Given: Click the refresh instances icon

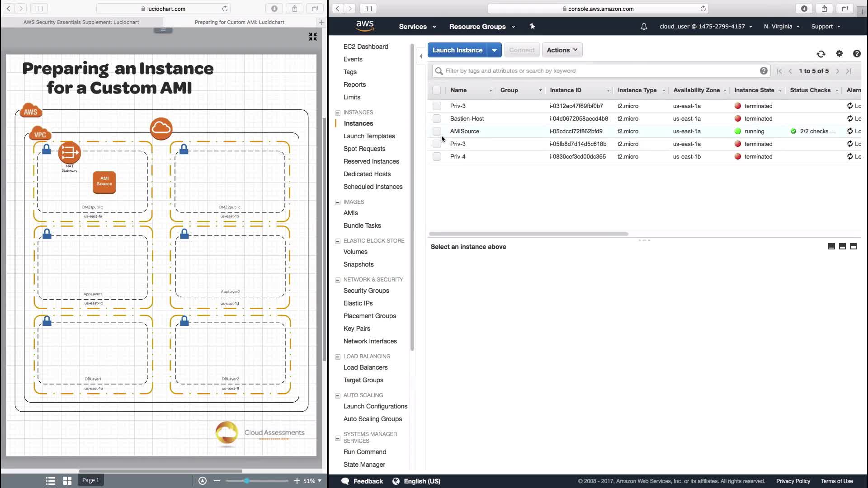Looking at the screenshot, I should (x=821, y=54).
